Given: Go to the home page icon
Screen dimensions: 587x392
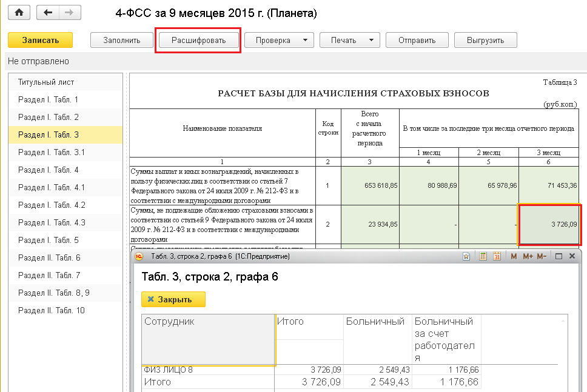Looking at the screenshot, I should (19, 13).
